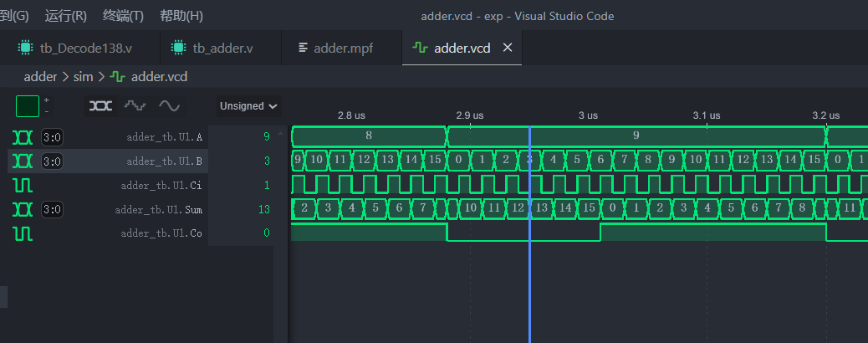The image size is (868, 343).
Task: Select the digital bus waveform display mode
Action: coord(100,106)
